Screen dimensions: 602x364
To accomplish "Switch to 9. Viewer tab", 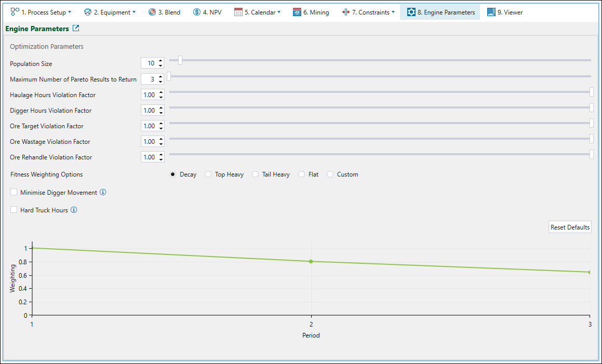I will tap(505, 12).
